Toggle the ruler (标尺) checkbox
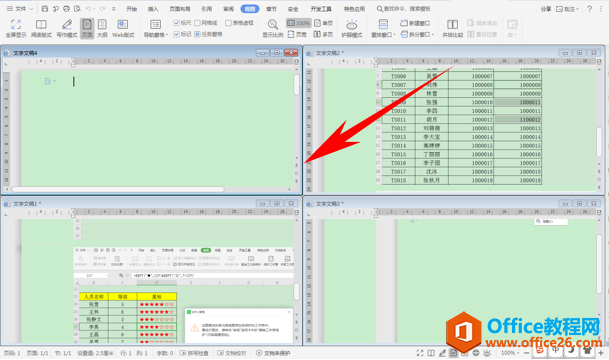This screenshot has height=360, width=609. point(182,23)
